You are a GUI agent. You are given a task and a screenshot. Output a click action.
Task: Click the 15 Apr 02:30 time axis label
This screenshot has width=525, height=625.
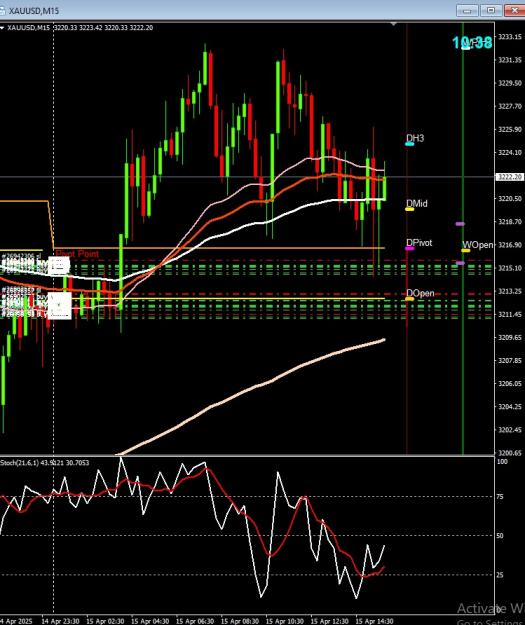(105, 621)
